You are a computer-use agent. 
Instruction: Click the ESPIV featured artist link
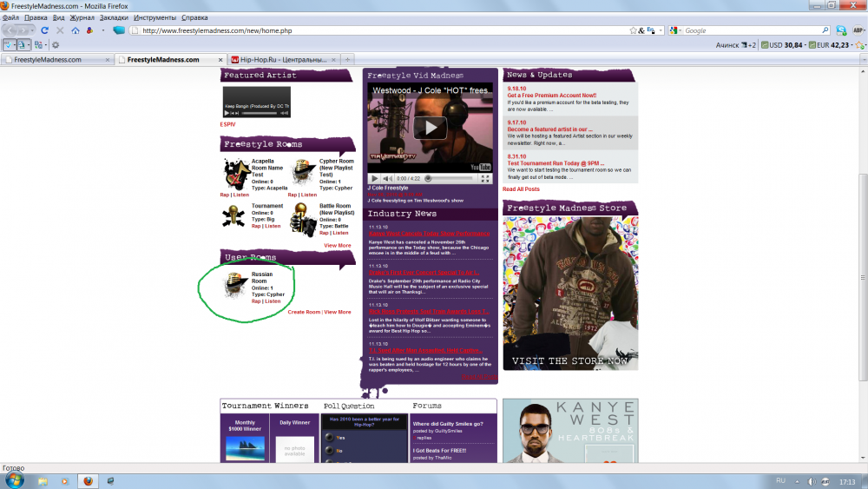pos(227,124)
